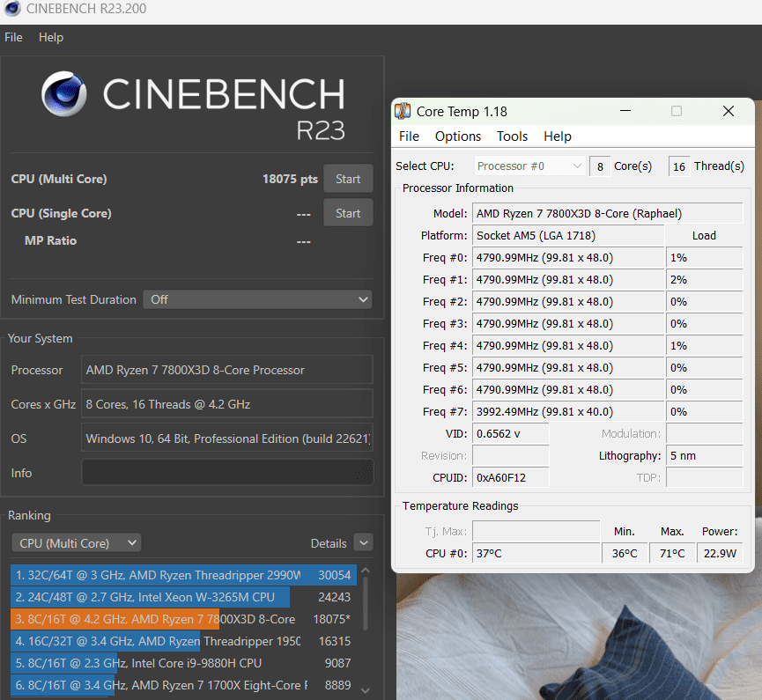
Task: Click the Lithography value 5 nm
Action: coord(704,455)
